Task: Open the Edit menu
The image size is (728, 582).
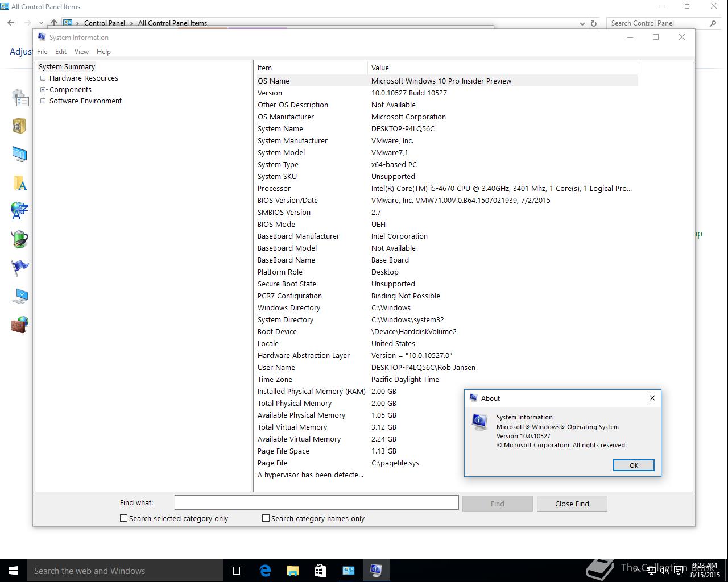Action: pos(61,51)
